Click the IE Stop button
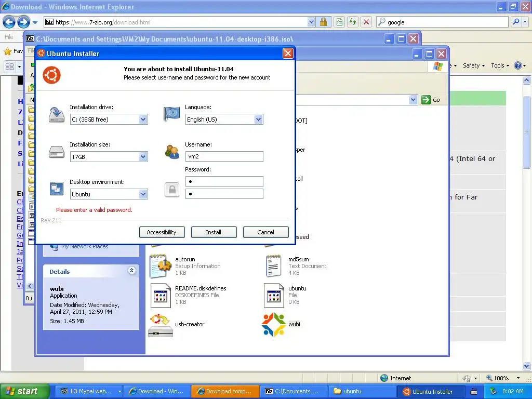532x399 pixels. pyautogui.click(x=366, y=22)
